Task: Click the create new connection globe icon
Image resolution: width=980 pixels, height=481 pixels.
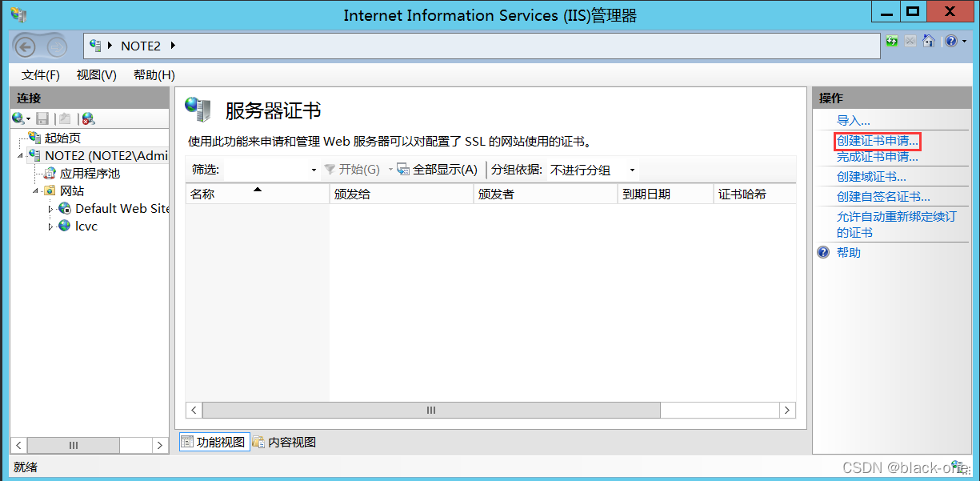Action: point(18,118)
